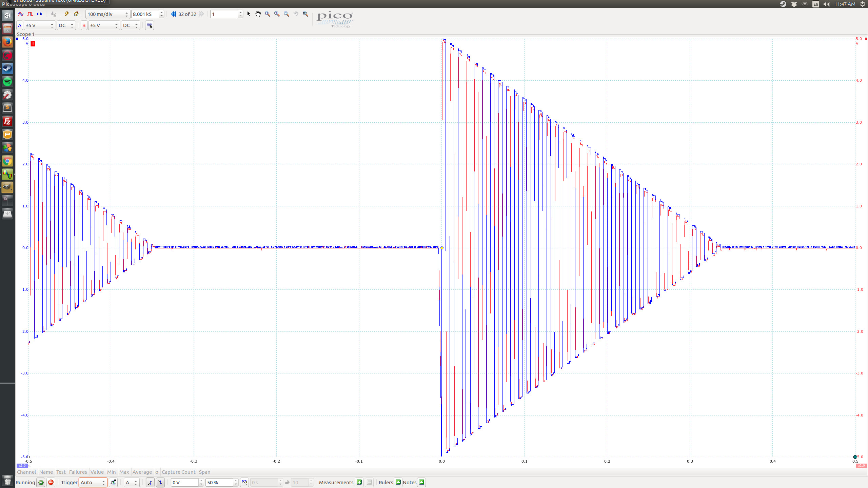Open the Trash in the launcher
Screen dimensions: 868x488
(x=7, y=480)
